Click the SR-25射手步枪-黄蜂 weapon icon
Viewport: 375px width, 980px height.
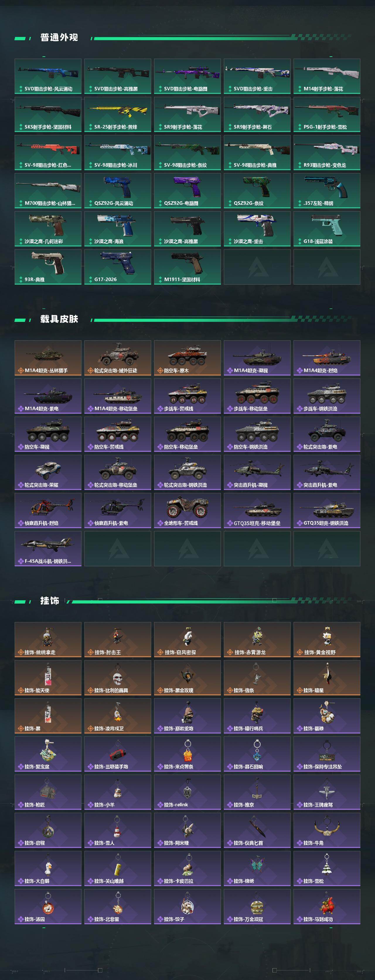pos(118,114)
